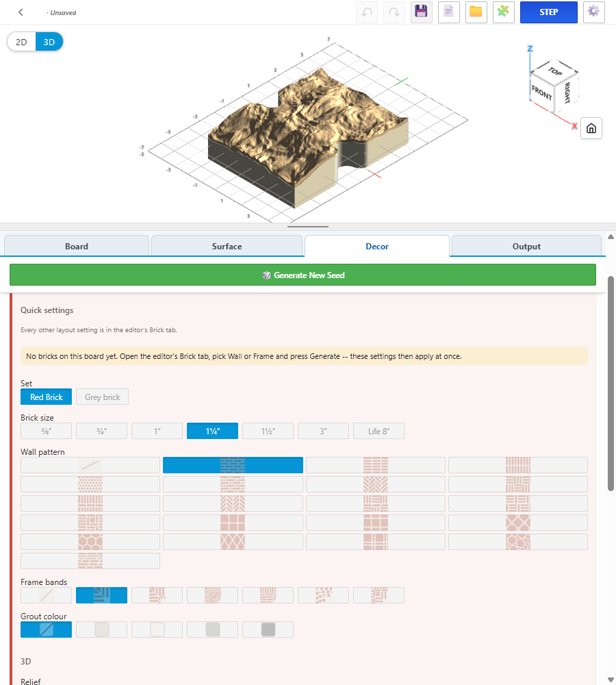Click the vertical scrollbar thumb
The image size is (616, 685).
pos(611,384)
